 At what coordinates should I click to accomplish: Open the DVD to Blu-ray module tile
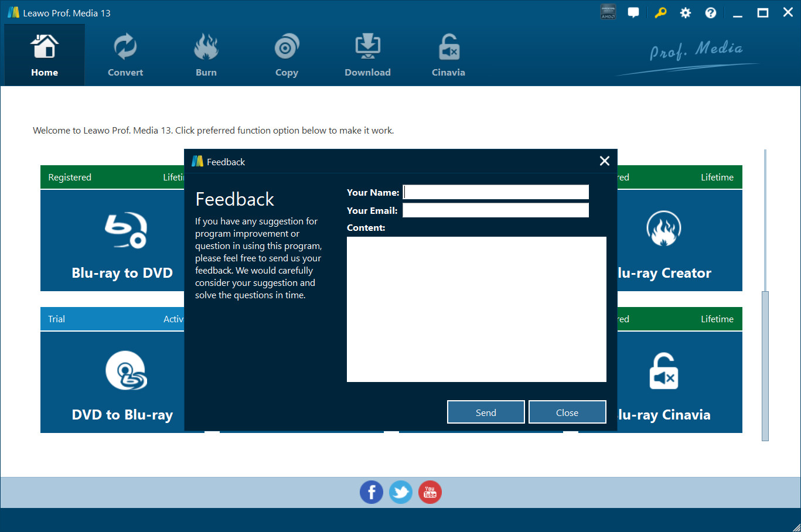tap(113, 382)
